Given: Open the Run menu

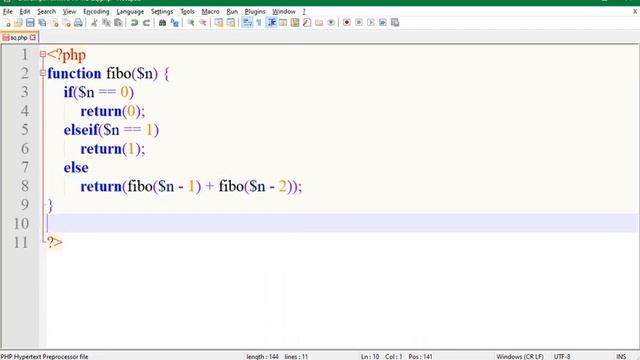Looking at the screenshot, I should coord(232,11).
